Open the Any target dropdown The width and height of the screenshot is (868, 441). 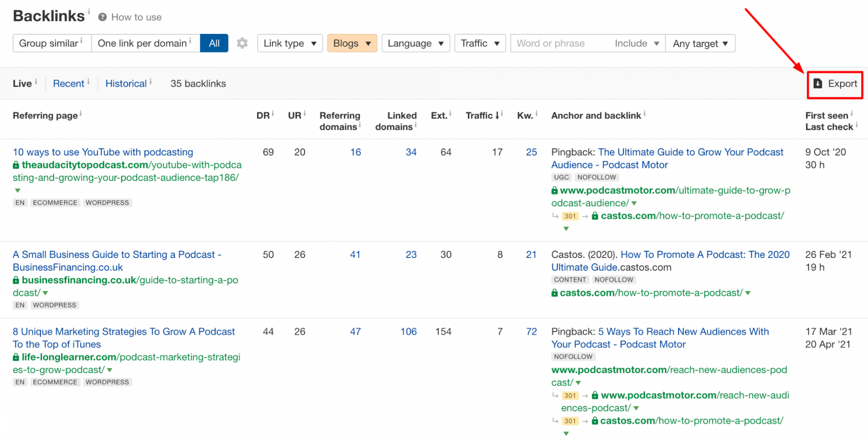pos(700,43)
